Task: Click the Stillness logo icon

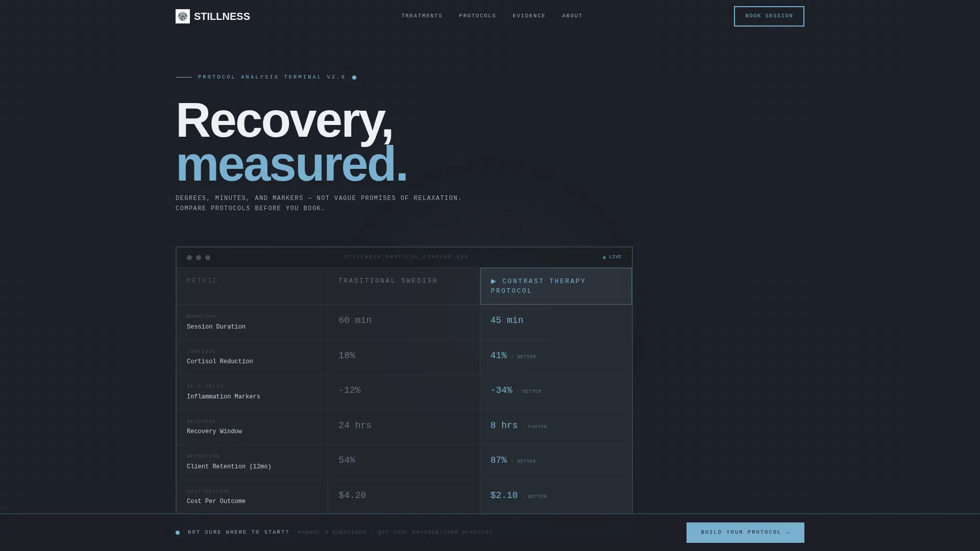Action: coord(182,16)
